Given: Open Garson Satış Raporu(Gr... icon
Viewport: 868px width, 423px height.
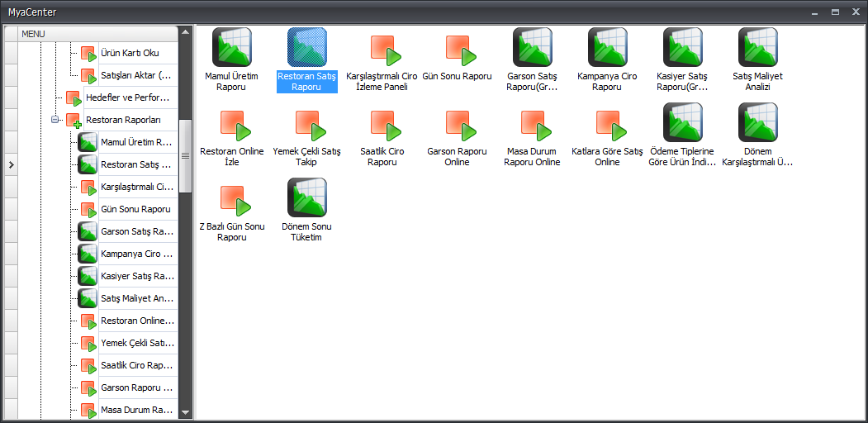Looking at the screenshot, I should [533, 47].
